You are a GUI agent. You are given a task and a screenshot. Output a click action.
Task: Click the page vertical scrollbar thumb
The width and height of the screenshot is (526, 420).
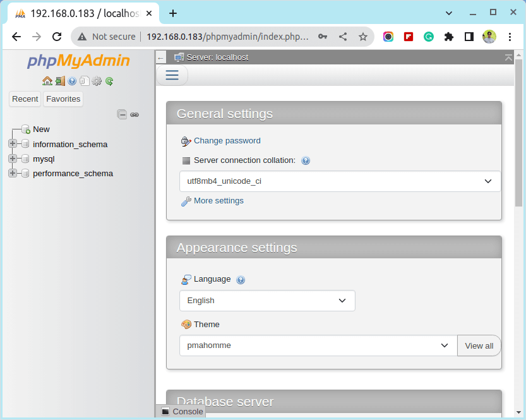[x=518, y=133]
